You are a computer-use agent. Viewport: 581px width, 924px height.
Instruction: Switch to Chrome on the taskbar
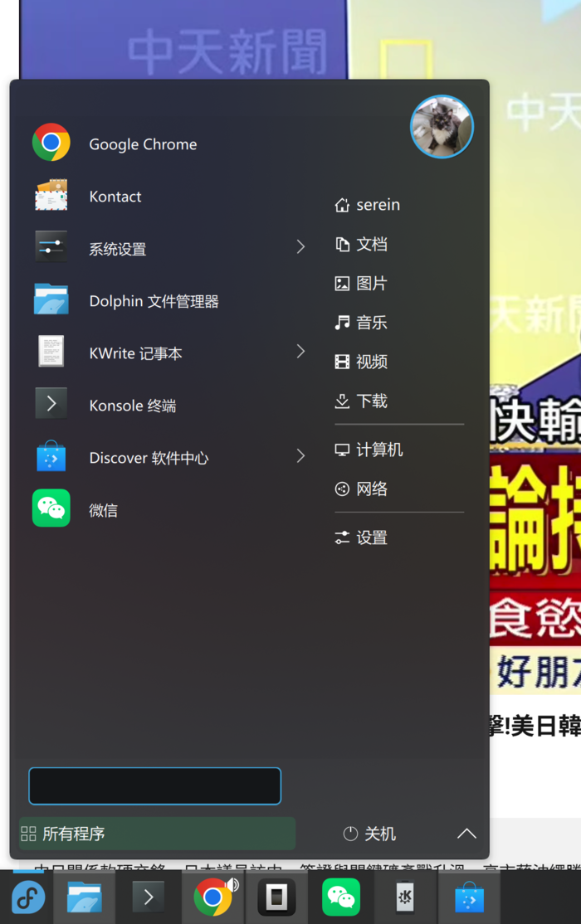[213, 897]
